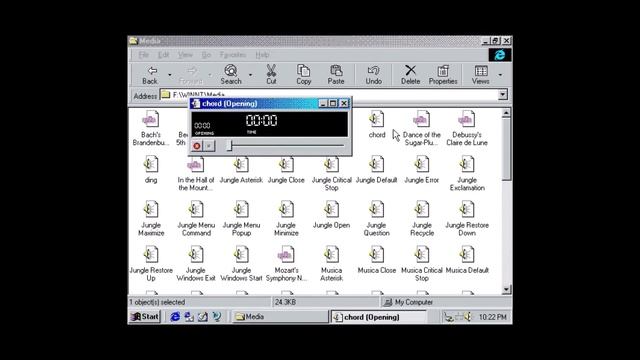The height and width of the screenshot is (360, 640).
Task: Click the Copy toolbar icon
Action: coord(303,71)
